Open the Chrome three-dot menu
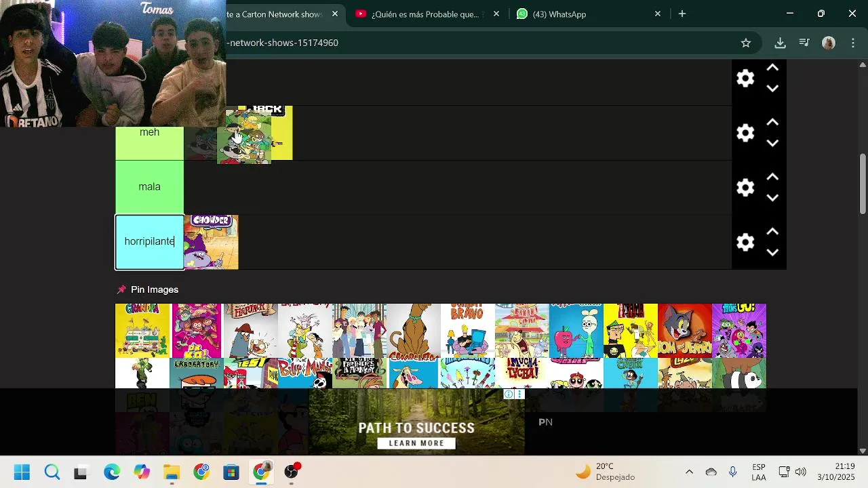 (x=853, y=43)
